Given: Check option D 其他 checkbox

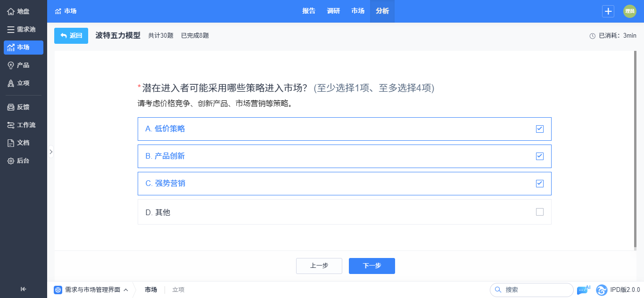Looking at the screenshot, I should 540,212.
